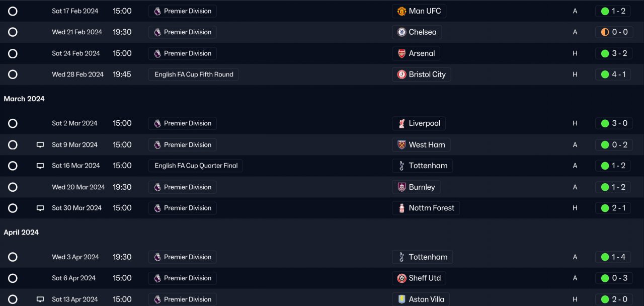This screenshot has width=644, height=306.
Task: Click the Liverpool club crest icon
Action: [x=401, y=123]
